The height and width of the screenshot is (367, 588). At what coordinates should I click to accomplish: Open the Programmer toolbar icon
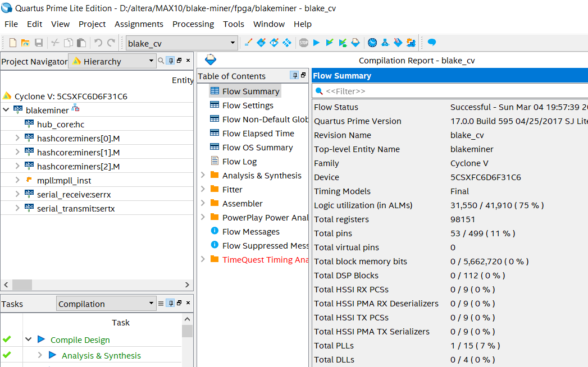click(398, 43)
